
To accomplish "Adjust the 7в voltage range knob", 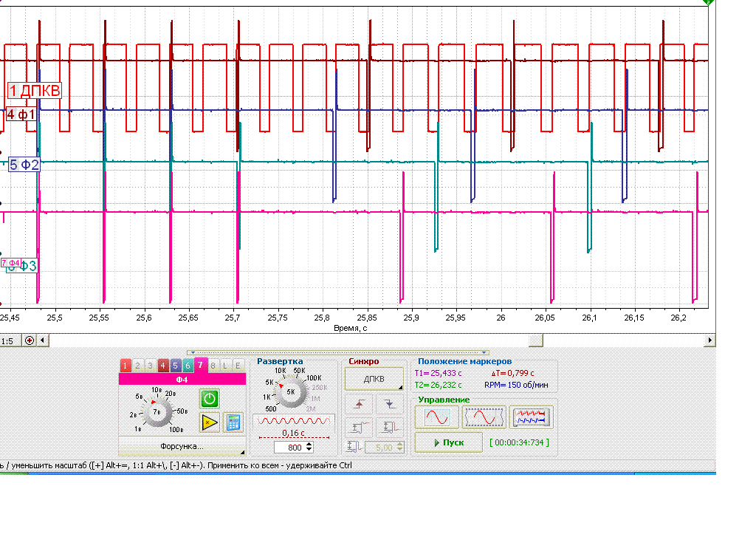I will (157, 412).
